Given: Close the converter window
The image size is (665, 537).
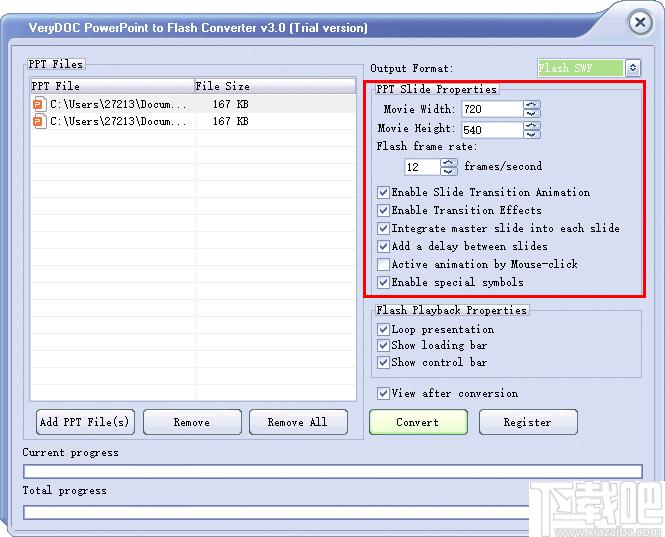Looking at the screenshot, I should pyautogui.click(x=640, y=22).
